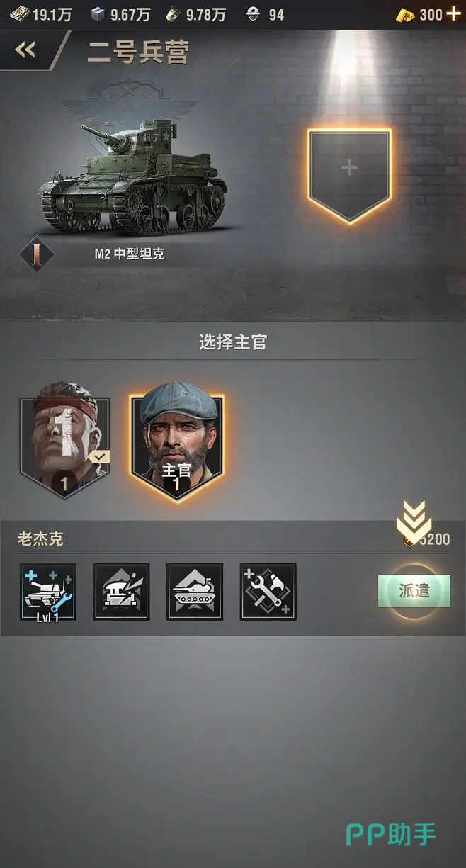Screen dimensions: 466x868
Task: Select the wrench and axe skill icon
Action: pyautogui.click(x=268, y=592)
